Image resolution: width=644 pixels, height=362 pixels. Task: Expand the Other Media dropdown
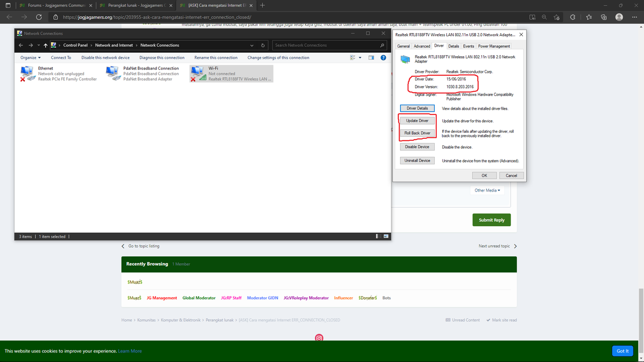tap(488, 191)
